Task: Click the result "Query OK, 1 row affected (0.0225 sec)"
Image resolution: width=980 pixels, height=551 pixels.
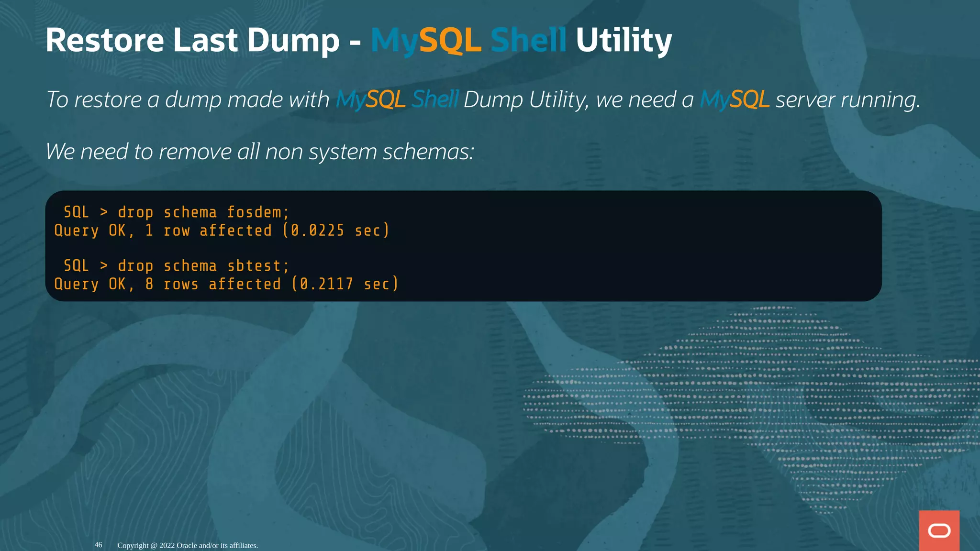Action: [x=222, y=231]
